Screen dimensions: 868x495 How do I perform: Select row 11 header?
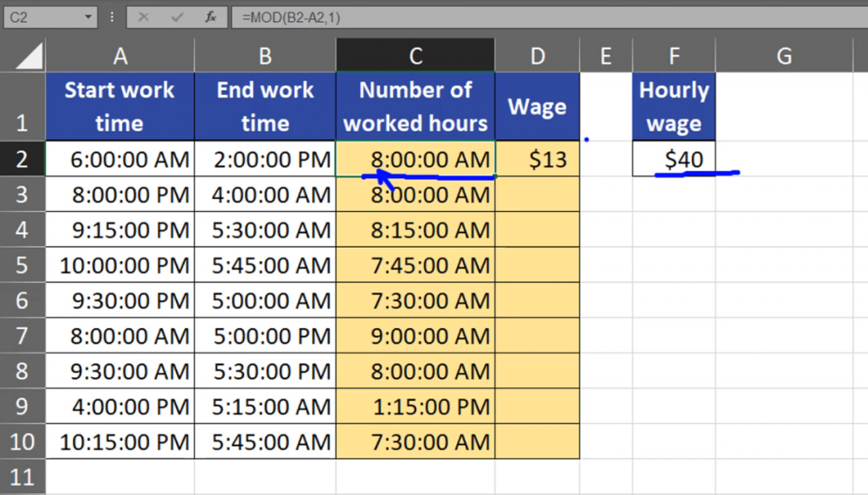[x=22, y=476]
